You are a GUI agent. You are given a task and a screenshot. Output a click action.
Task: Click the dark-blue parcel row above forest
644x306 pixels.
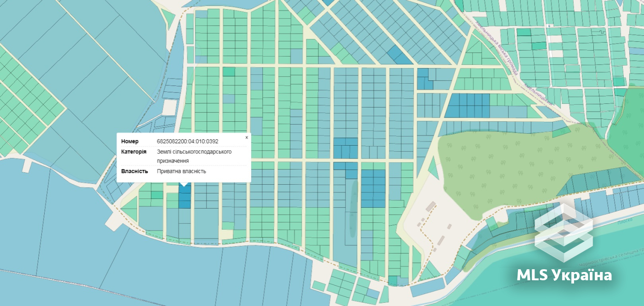[467, 105]
